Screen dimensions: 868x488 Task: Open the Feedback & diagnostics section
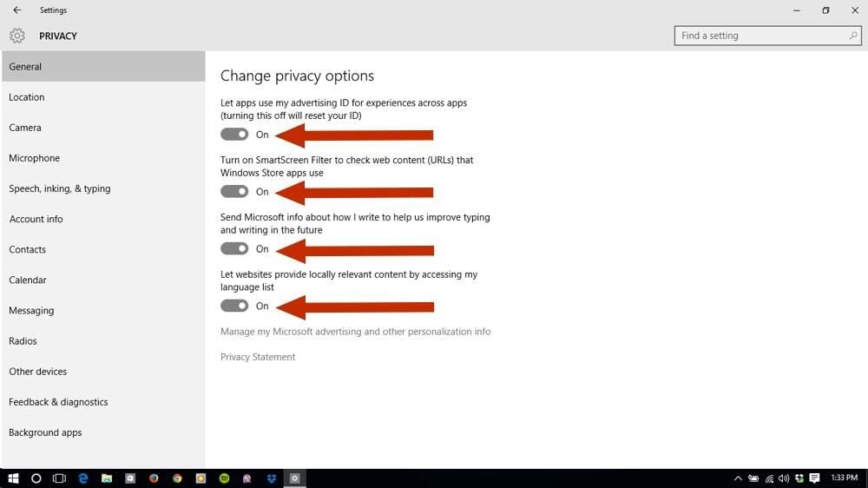pyautogui.click(x=103, y=401)
